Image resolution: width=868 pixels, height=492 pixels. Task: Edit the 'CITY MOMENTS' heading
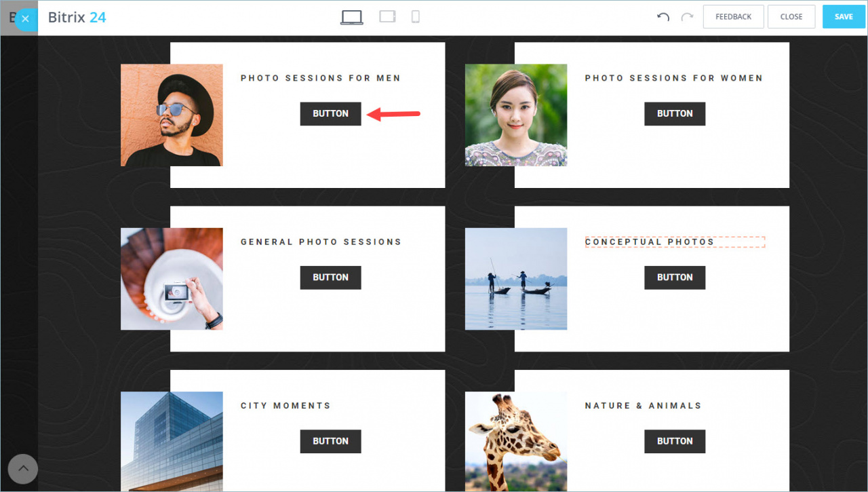(285, 406)
